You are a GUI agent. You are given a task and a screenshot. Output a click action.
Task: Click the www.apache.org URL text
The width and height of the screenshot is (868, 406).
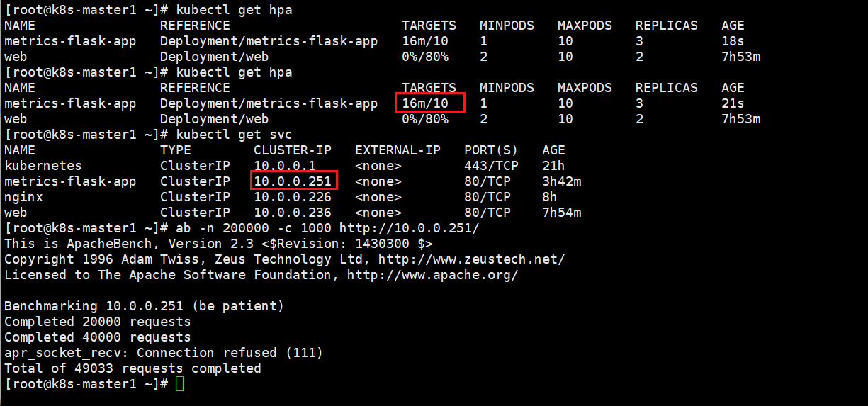point(432,275)
